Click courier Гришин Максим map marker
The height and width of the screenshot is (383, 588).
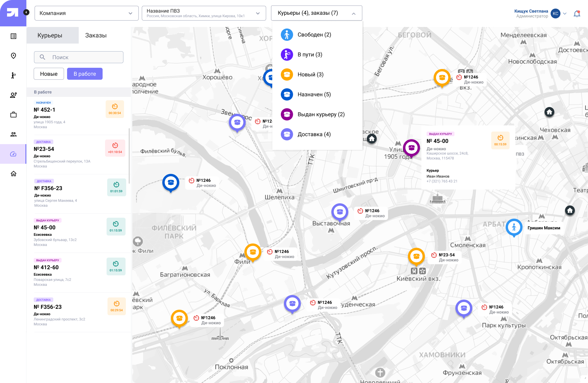point(514,227)
